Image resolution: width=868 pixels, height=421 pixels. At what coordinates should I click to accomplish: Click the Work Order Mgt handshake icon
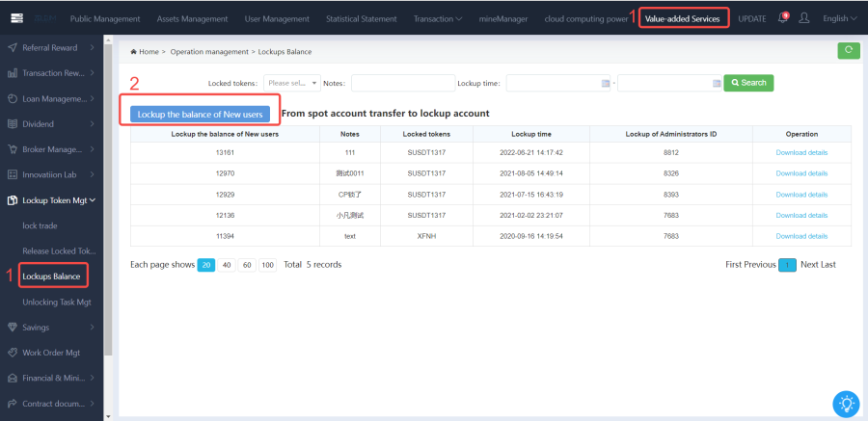pyautogui.click(x=13, y=353)
